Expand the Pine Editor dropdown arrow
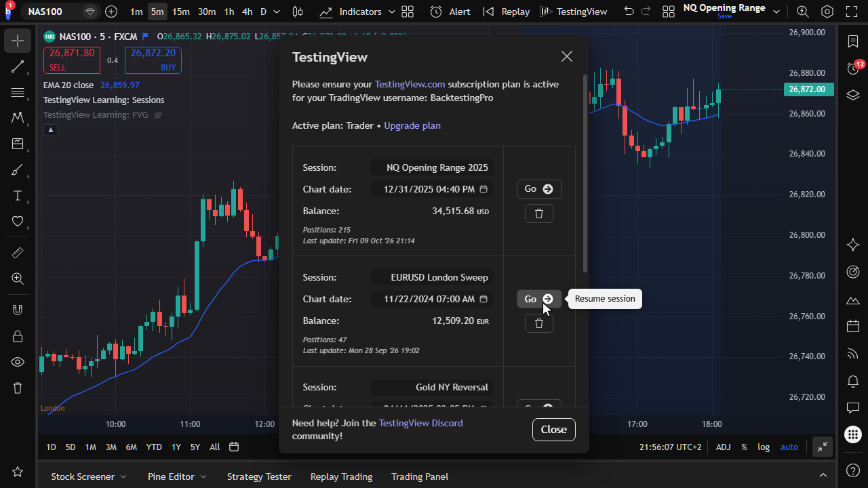Screen dimensions: 868x488 203,476
